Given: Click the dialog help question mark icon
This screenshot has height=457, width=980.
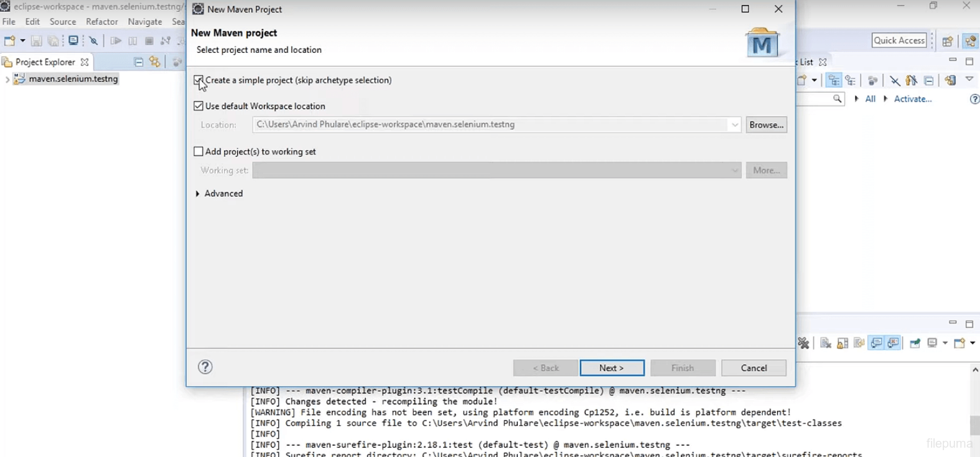Looking at the screenshot, I should [205, 367].
